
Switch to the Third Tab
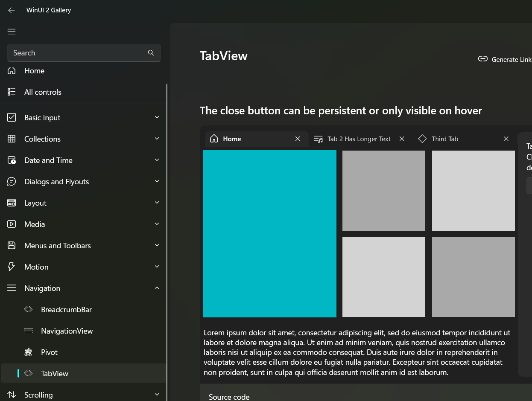(444, 139)
